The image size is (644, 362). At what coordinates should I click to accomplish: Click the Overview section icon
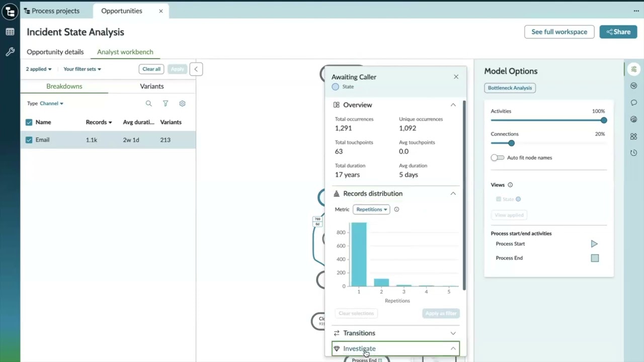coord(337,105)
